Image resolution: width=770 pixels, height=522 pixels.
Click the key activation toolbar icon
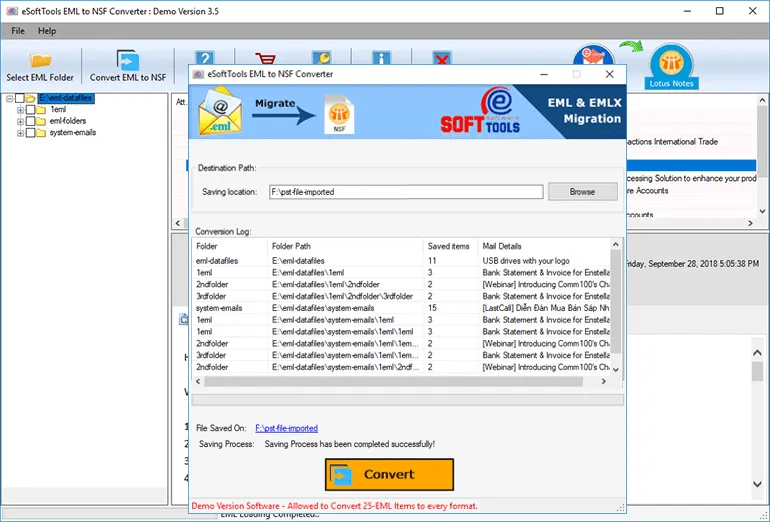point(322,58)
